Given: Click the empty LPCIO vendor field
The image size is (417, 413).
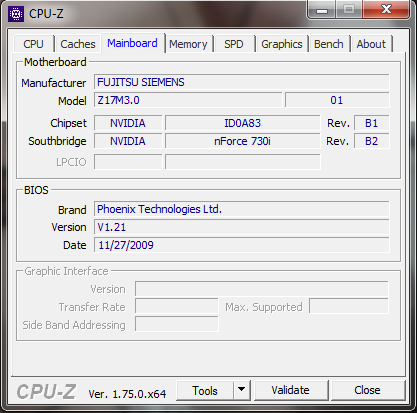Looking at the screenshot, I should coord(128,162).
